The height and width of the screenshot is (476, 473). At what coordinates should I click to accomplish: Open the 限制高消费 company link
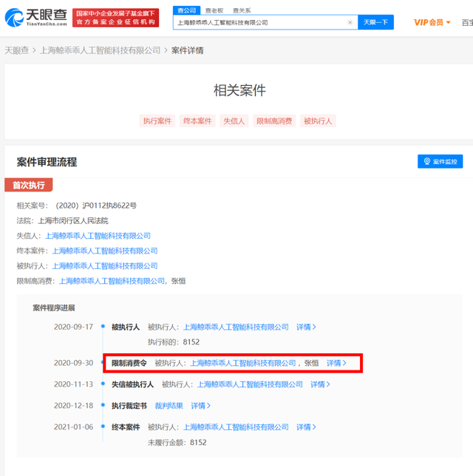(112, 281)
